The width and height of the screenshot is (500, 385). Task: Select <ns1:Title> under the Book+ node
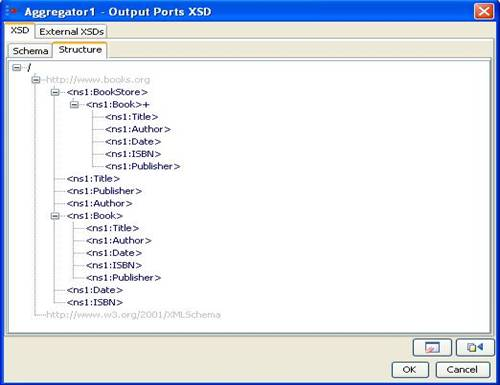coord(131,117)
